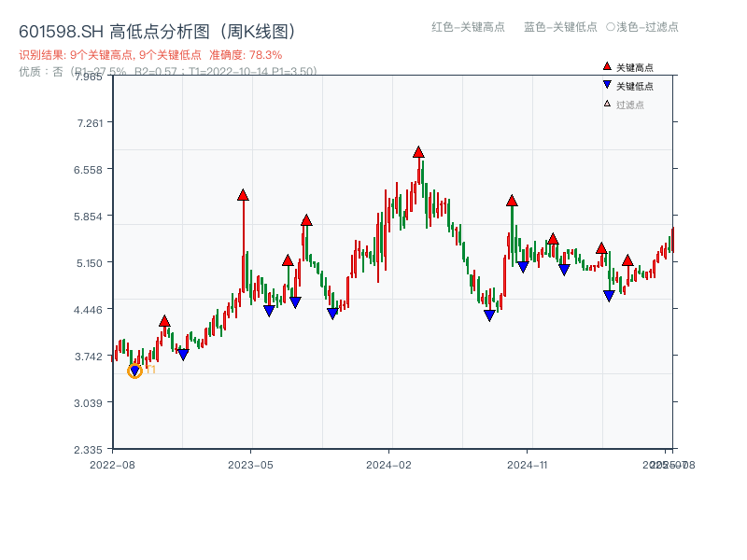The width and height of the screenshot is (747, 560).
Task: Click the 过滤点 legend label
Action: pos(629,105)
